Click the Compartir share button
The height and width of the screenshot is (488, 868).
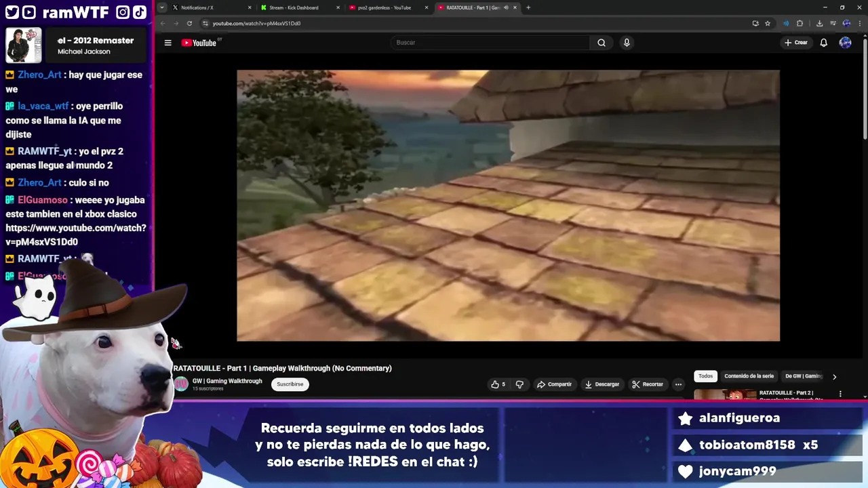pyautogui.click(x=554, y=384)
